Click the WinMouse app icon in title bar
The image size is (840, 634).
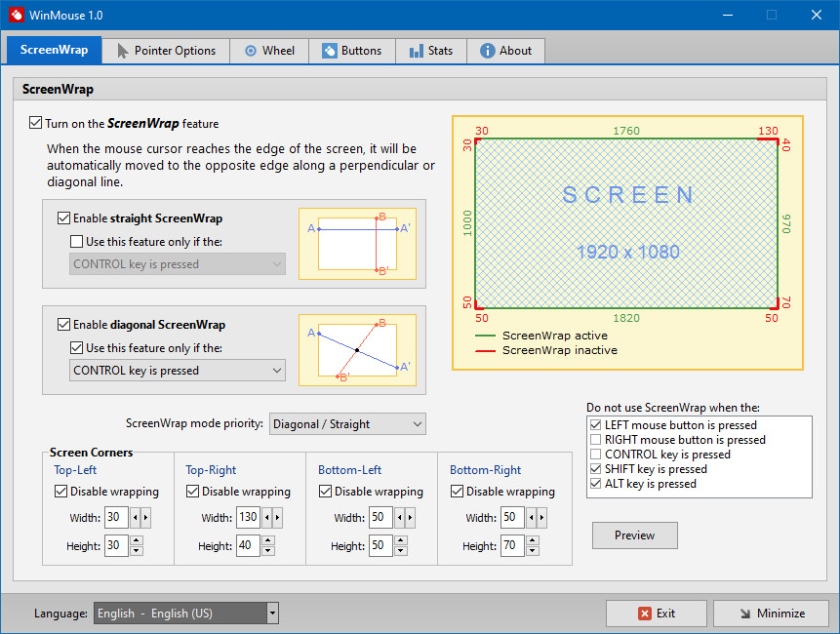(16, 15)
